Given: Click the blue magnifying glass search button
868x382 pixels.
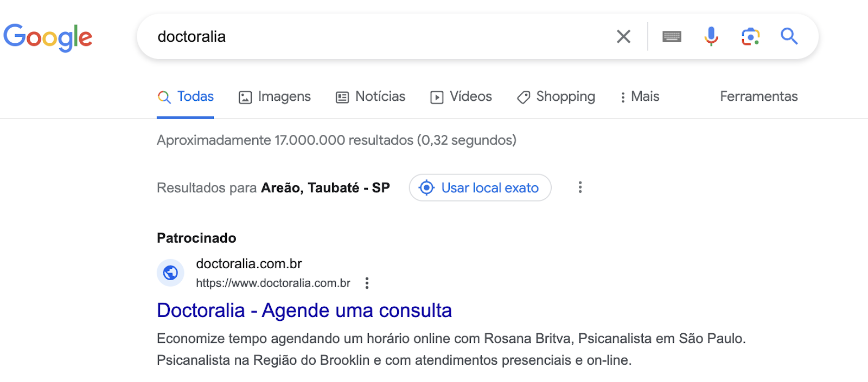Looking at the screenshot, I should coord(789,36).
